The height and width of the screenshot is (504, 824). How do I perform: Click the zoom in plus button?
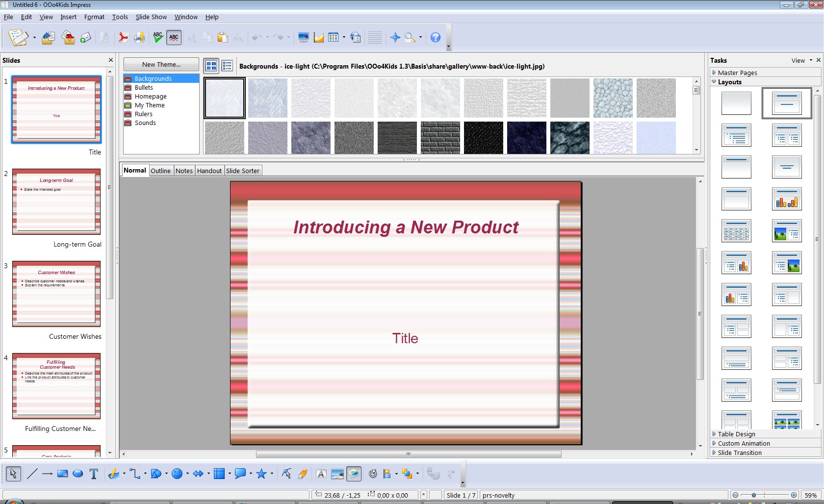(x=794, y=495)
